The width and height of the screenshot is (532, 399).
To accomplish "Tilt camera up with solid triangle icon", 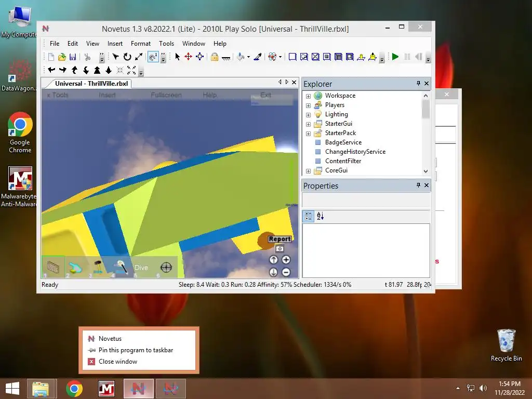I will pos(97,70).
